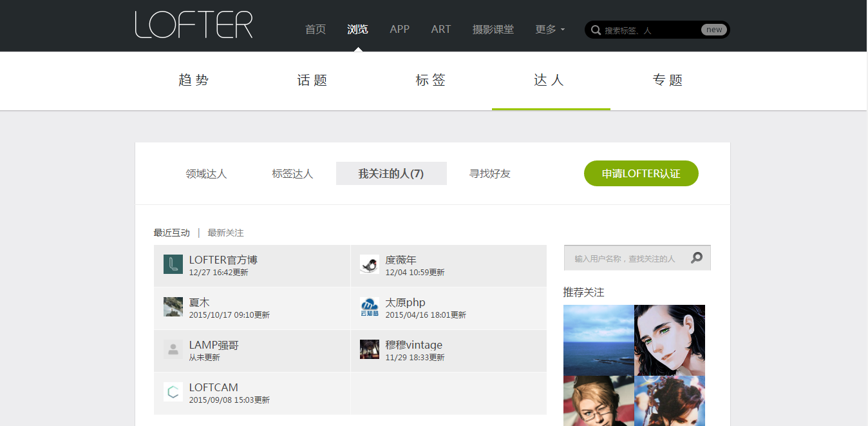Screen dimensions: 868x426
Task: Switch to 话题 tab
Action: [x=312, y=81]
